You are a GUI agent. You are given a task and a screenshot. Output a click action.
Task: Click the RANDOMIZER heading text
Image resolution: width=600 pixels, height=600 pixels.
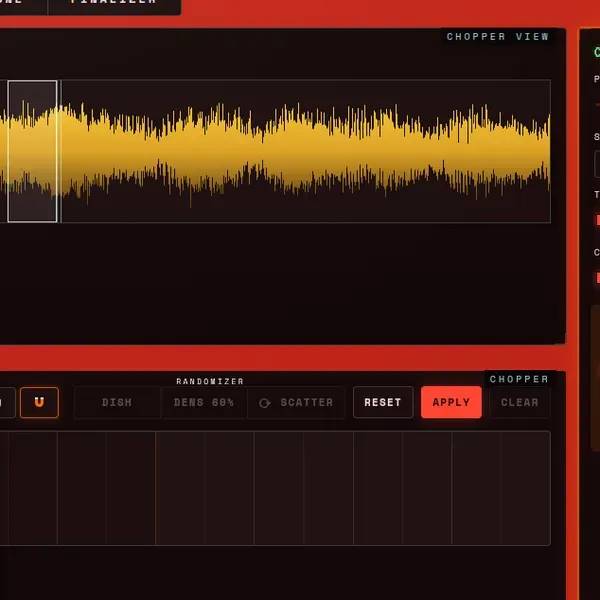click(x=210, y=381)
